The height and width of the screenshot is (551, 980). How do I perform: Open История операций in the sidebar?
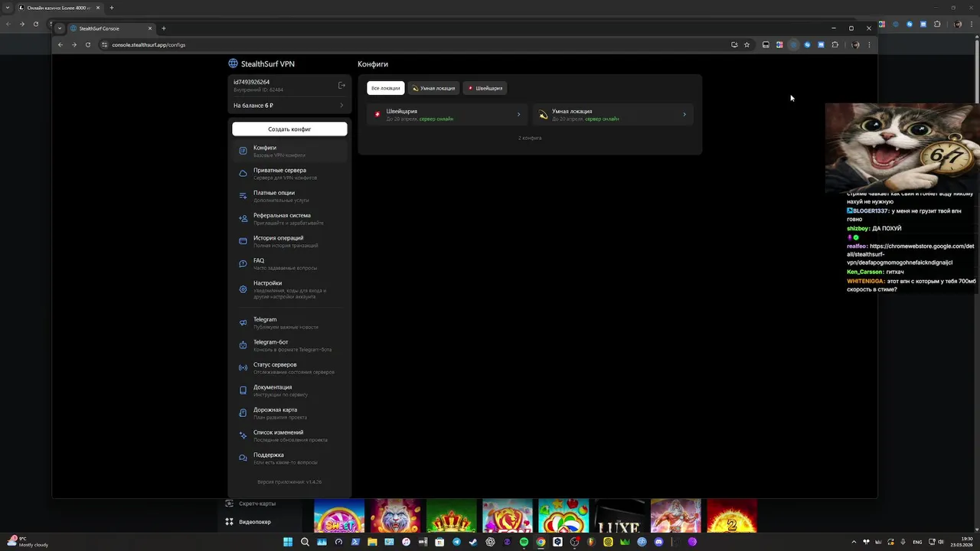pos(289,241)
